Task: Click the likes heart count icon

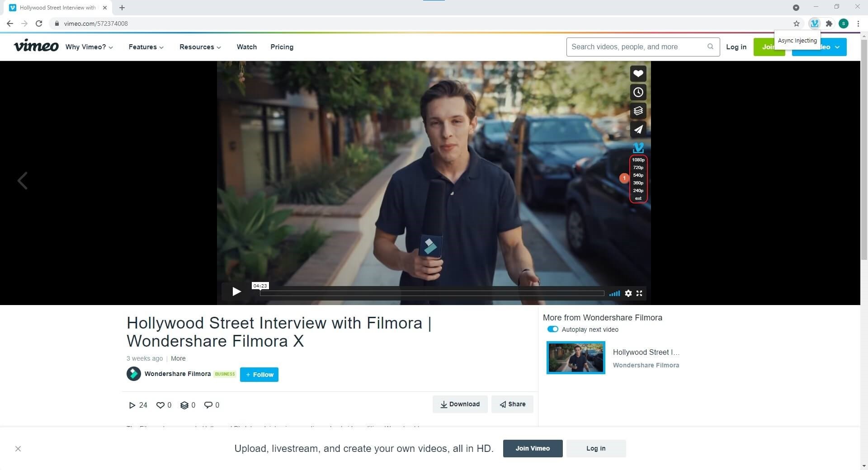Action: 160,405
